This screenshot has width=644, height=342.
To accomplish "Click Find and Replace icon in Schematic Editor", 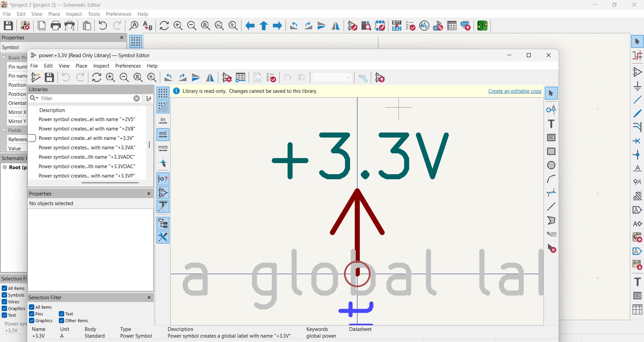I will (148, 26).
